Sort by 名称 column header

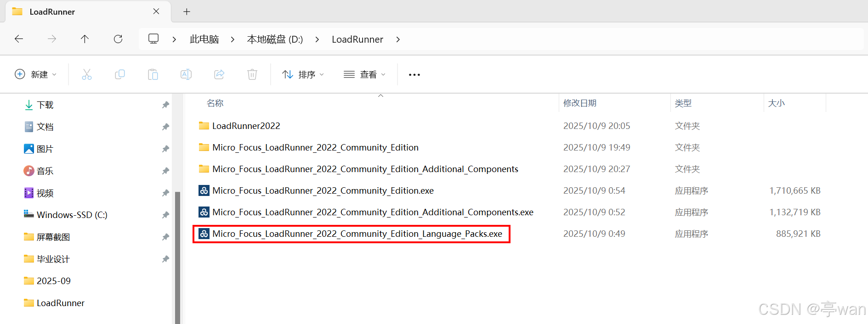click(215, 103)
